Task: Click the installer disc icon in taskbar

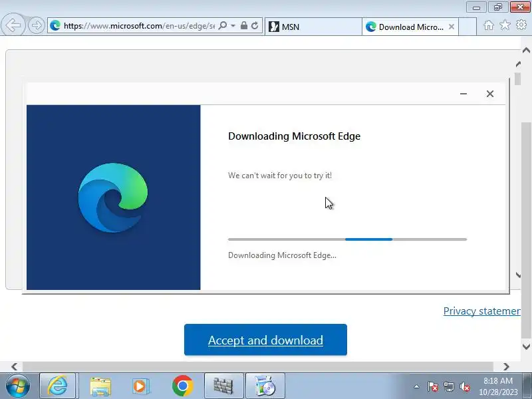Action: click(265, 386)
